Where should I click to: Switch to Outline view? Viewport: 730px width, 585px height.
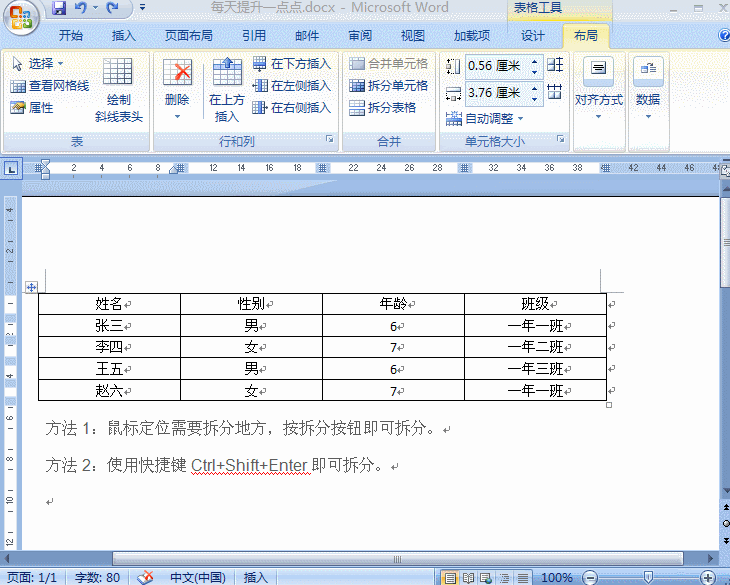(504, 578)
